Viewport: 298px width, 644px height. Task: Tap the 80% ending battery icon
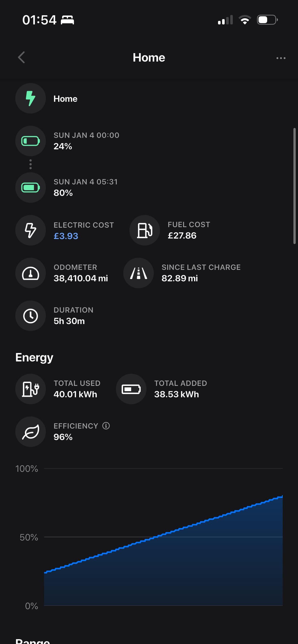coord(31,188)
